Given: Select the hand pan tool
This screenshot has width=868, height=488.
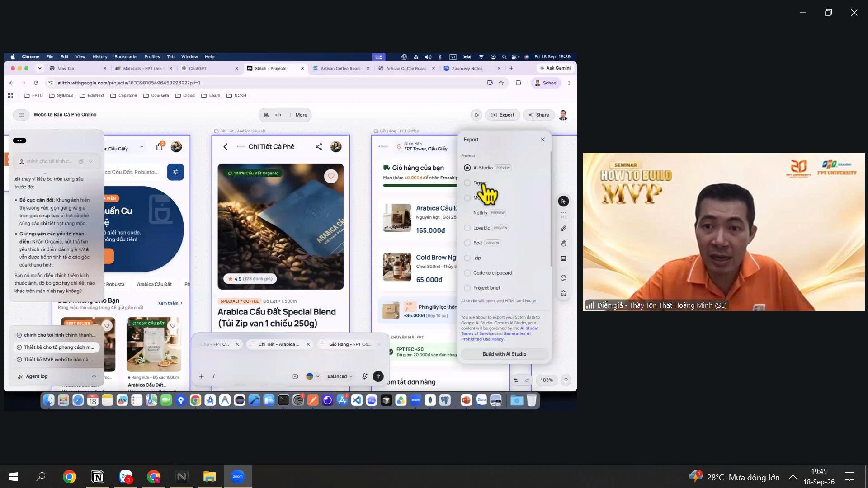Looking at the screenshot, I should (x=563, y=244).
